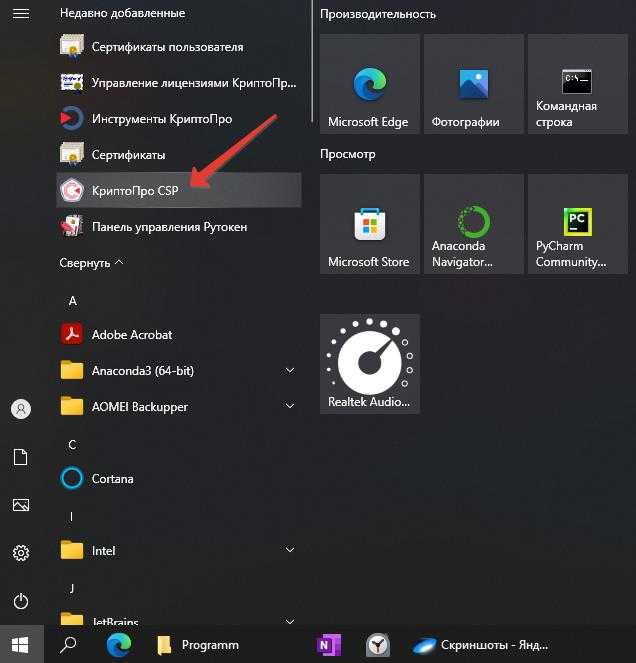Open taskbar search magnifier
The image size is (636, 663).
point(68,644)
